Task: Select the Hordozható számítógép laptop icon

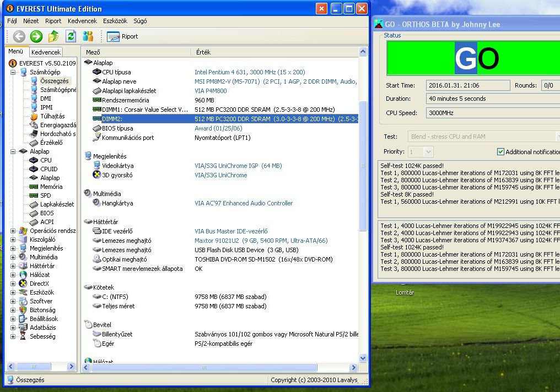Action: [x=34, y=134]
